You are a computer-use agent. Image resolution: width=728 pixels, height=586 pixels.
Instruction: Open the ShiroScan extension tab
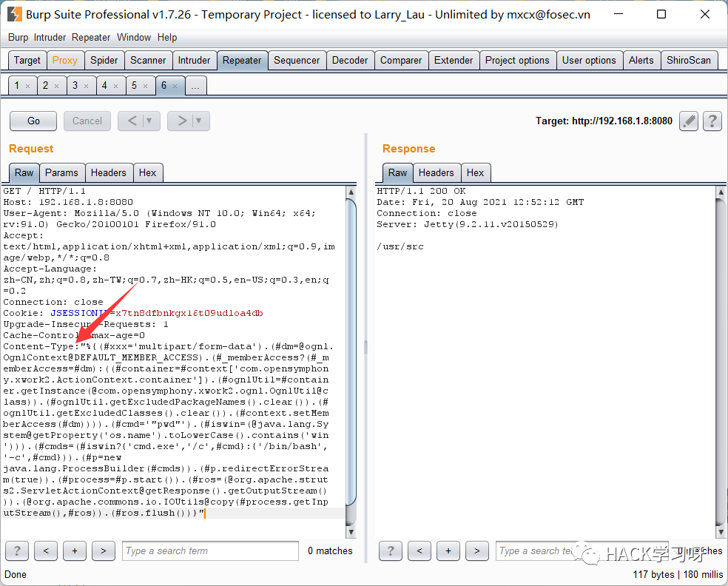pyautogui.click(x=689, y=61)
